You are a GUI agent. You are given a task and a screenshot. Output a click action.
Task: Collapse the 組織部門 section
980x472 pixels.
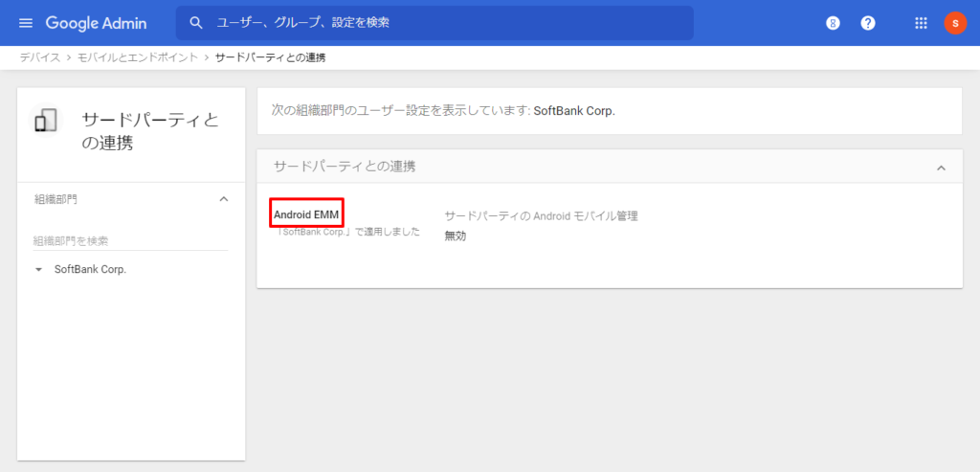coord(224,199)
